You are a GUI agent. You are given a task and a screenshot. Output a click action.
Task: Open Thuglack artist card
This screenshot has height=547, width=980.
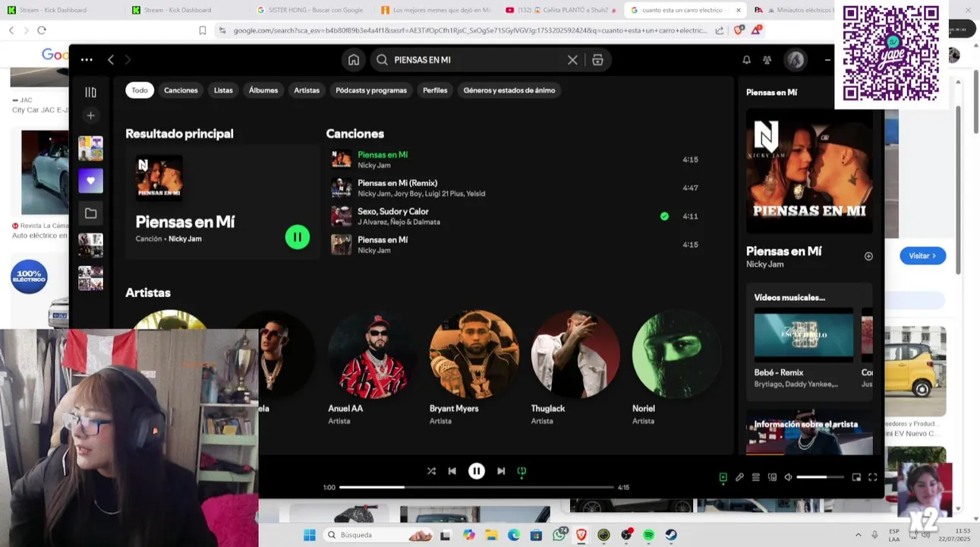click(575, 366)
